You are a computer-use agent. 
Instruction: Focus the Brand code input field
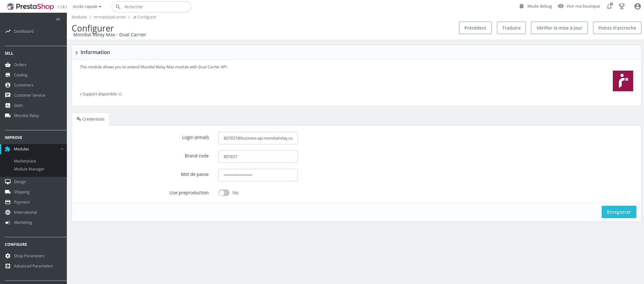coord(258,157)
